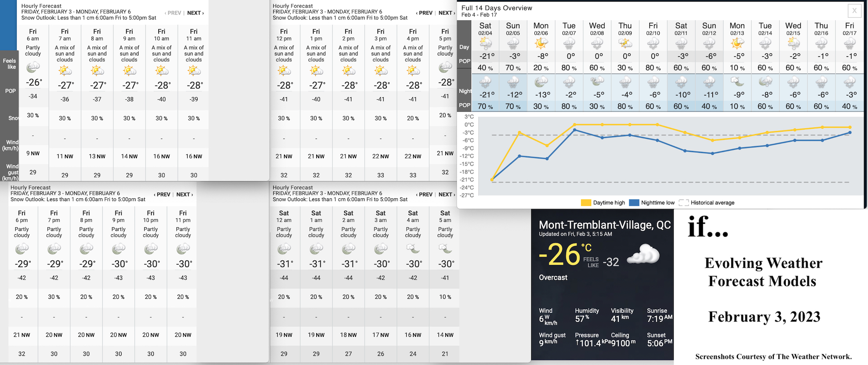Viewport: 868px width, 365px height.
Task: Click the Tue 02/07 daytime snow icon
Action: [x=569, y=43]
